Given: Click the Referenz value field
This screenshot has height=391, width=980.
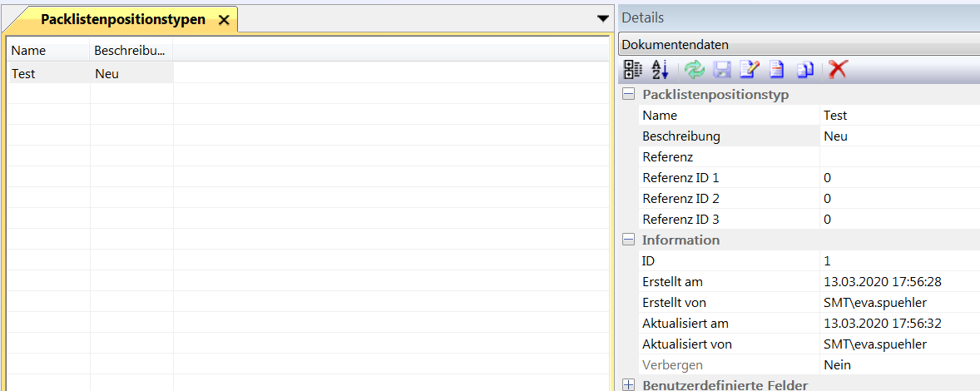Looking at the screenshot, I should click(x=898, y=157).
